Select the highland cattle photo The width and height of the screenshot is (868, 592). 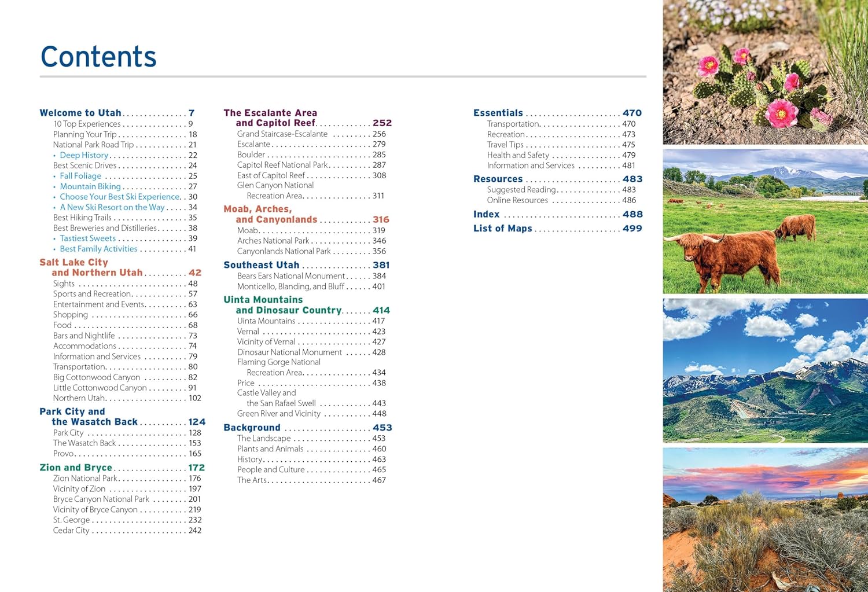click(x=765, y=221)
